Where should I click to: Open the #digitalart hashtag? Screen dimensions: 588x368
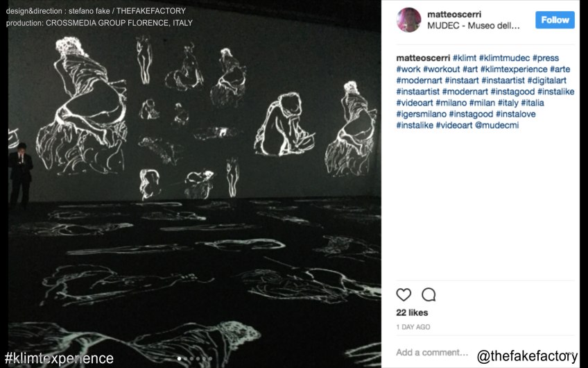pyautogui.click(x=547, y=81)
